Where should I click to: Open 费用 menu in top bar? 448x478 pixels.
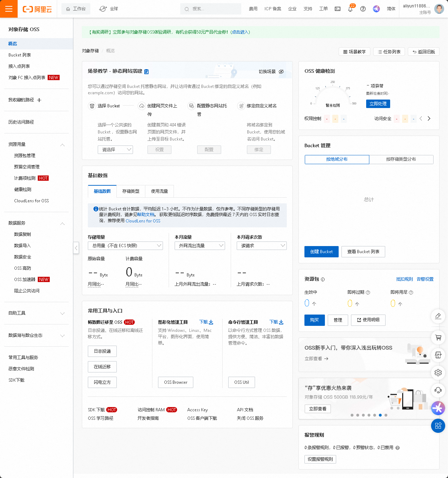[253, 9]
